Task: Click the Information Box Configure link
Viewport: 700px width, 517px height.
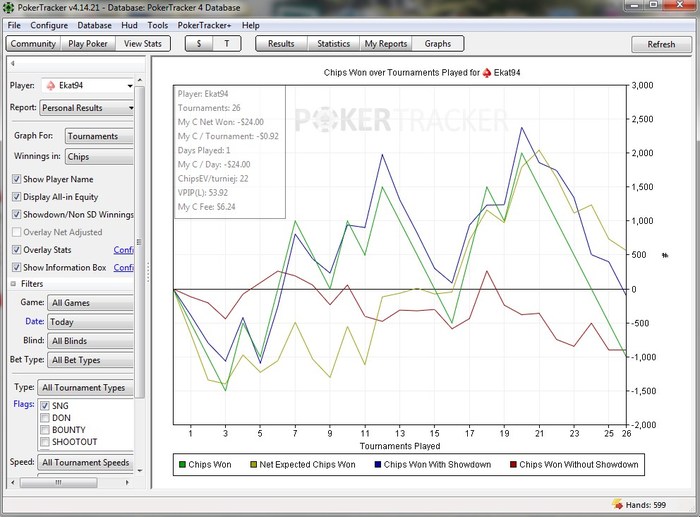Action: coord(124,267)
